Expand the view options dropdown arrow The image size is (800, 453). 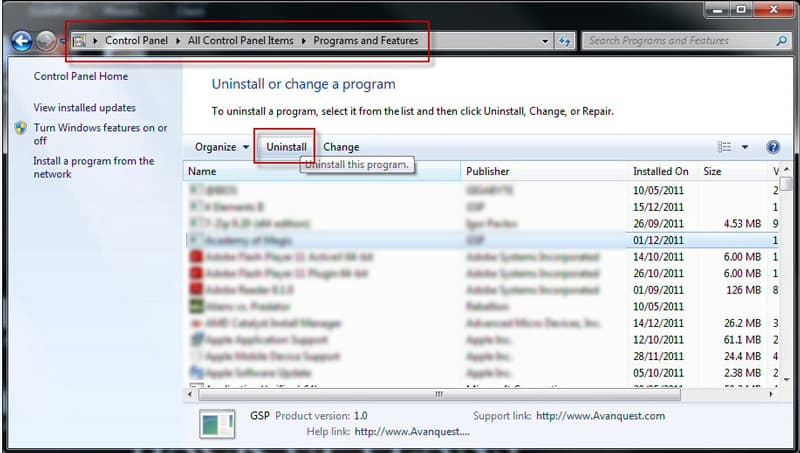745,147
